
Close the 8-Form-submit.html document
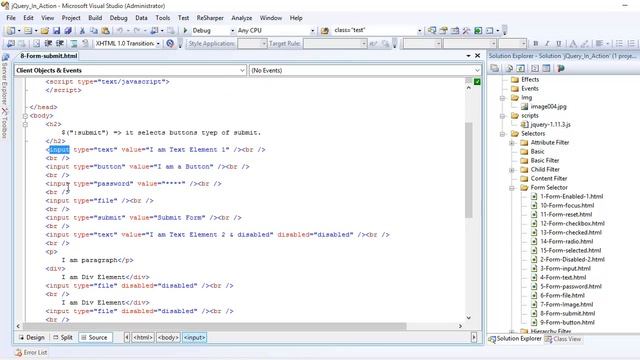point(478,56)
